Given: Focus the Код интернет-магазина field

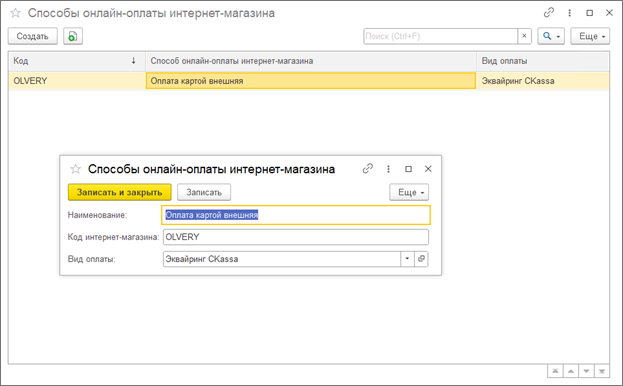Looking at the screenshot, I should point(296,237).
